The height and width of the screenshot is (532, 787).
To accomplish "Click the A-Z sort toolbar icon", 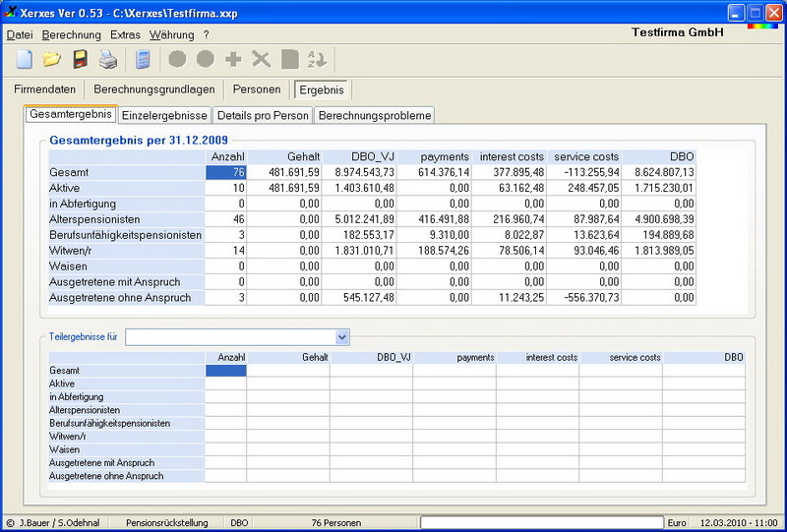I will [x=317, y=60].
